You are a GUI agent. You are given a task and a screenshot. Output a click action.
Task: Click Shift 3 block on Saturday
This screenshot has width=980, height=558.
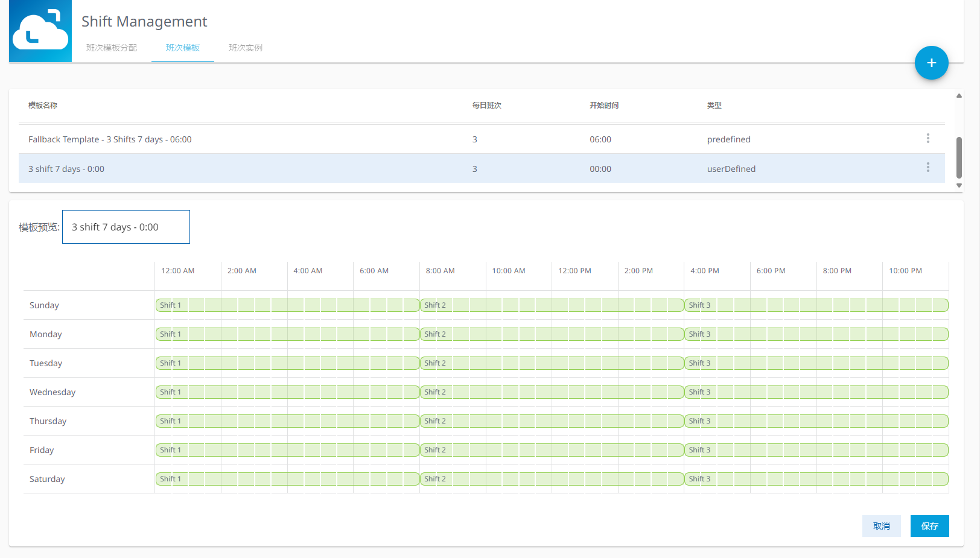tap(816, 479)
